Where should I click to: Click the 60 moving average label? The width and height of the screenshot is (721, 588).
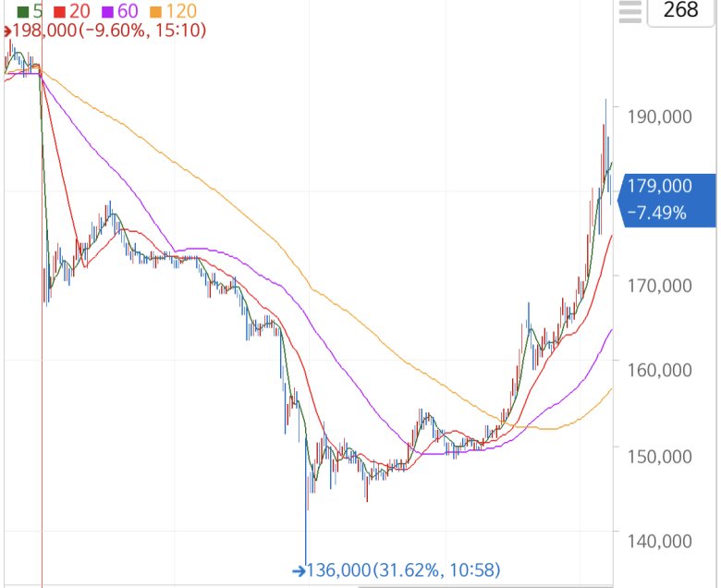(128, 12)
